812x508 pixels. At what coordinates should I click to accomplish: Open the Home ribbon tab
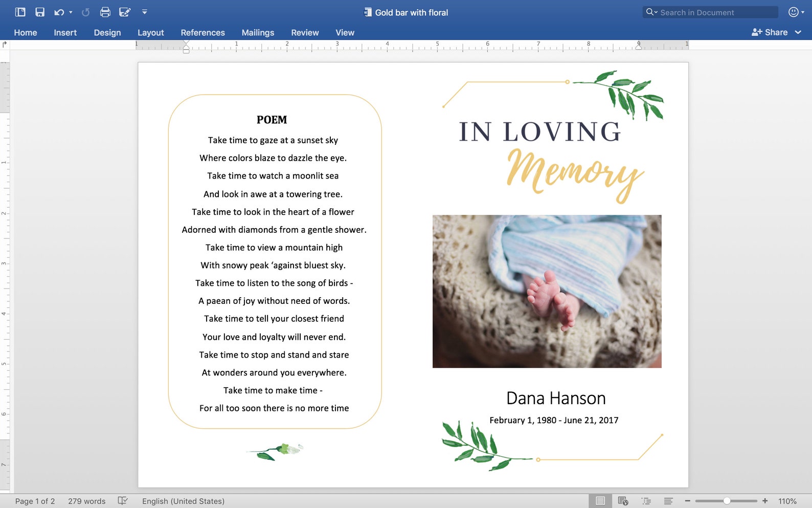click(26, 32)
